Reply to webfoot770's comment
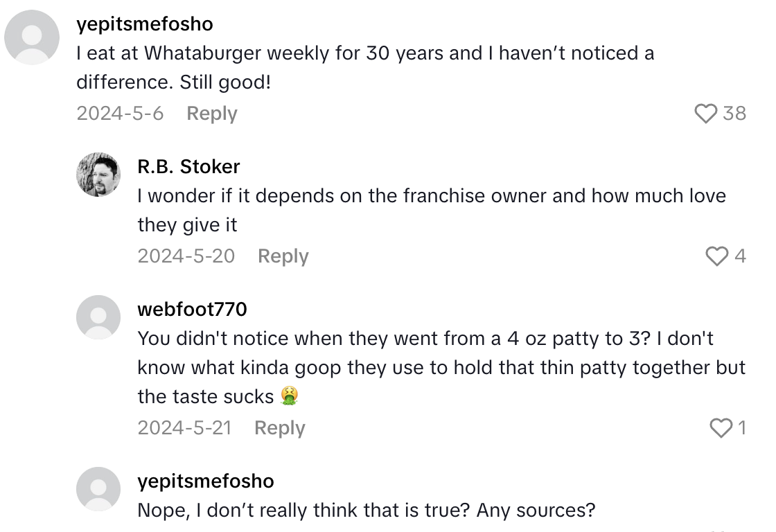 pos(279,427)
